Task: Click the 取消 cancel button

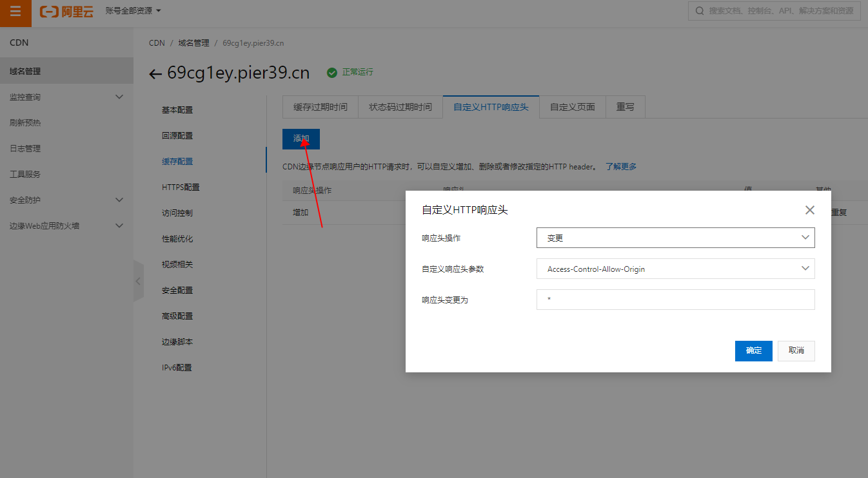Action: coord(796,350)
